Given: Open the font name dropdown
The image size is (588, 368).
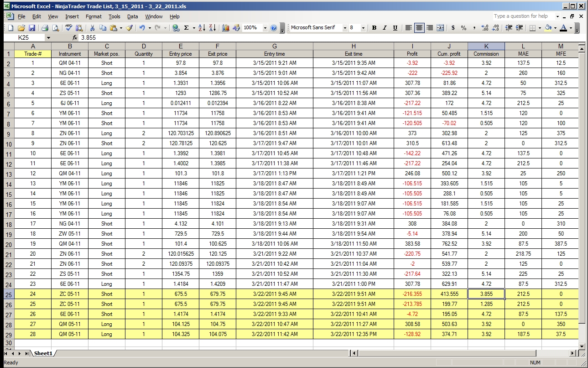Looking at the screenshot, I should (x=344, y=28).
